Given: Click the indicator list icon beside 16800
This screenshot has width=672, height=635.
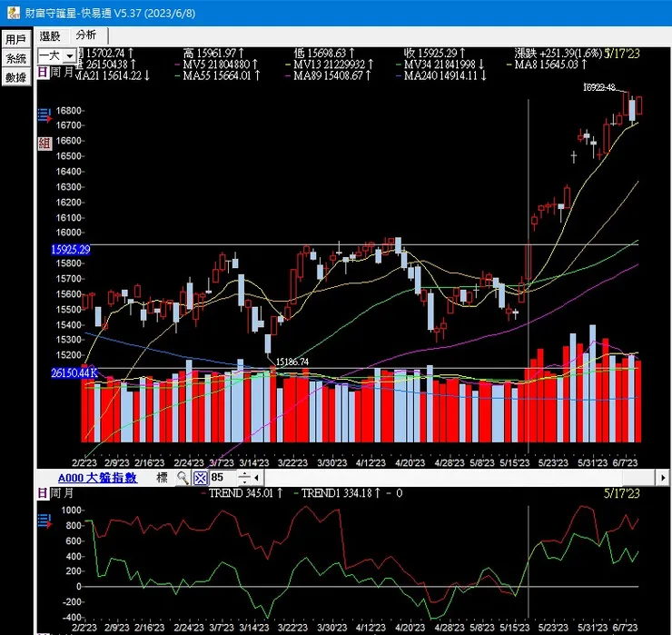Looking at the screenshot, I should tap(44, 114).
